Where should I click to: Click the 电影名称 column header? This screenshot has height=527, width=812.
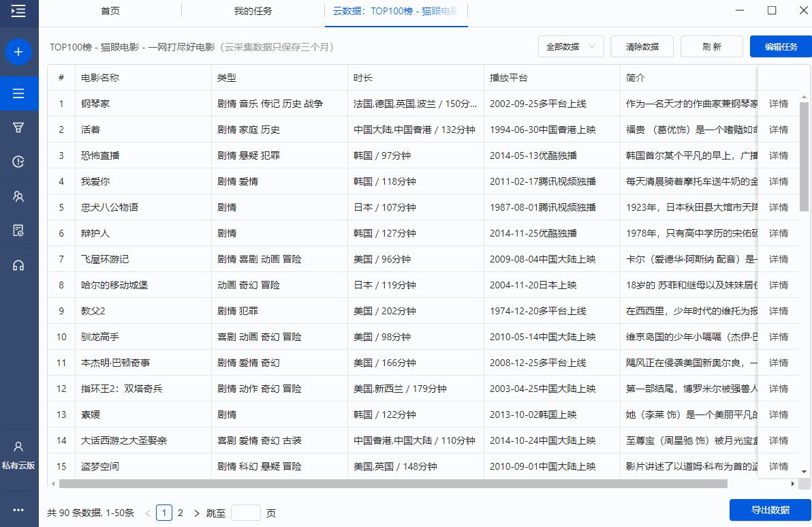144,78
